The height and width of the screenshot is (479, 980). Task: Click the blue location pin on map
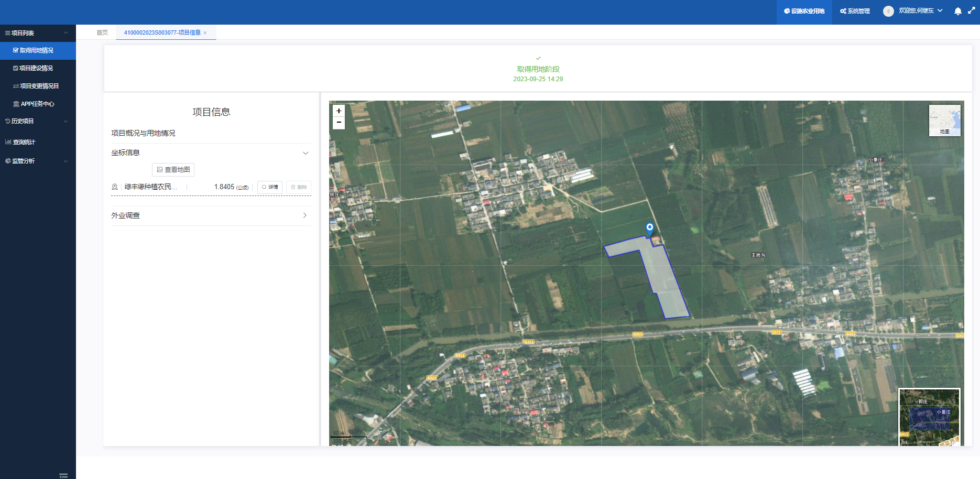tap(649, 228)
